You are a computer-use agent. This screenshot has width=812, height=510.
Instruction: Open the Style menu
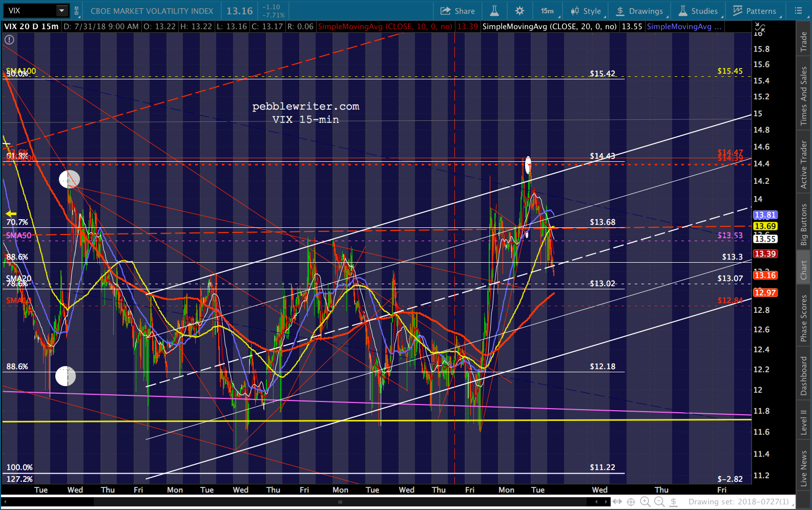coord(586,11)
